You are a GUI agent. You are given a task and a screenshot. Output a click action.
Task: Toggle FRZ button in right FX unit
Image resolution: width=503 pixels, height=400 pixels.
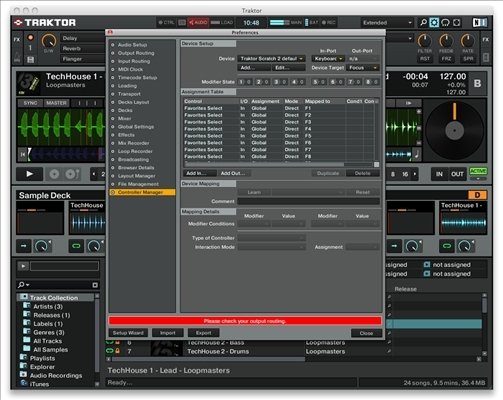446,59
